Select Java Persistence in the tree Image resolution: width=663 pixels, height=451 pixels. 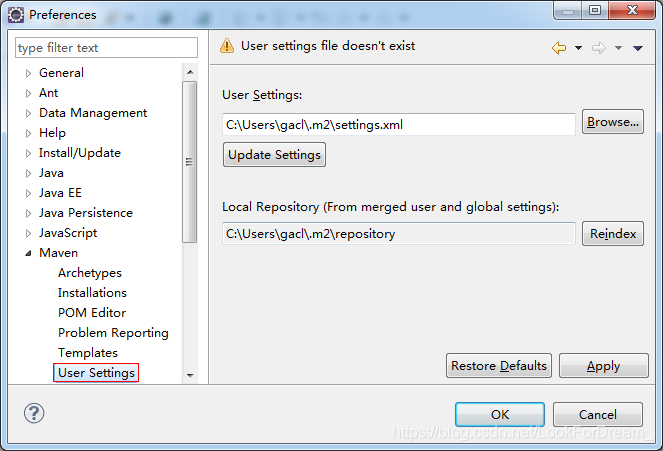tap(86, 213)
